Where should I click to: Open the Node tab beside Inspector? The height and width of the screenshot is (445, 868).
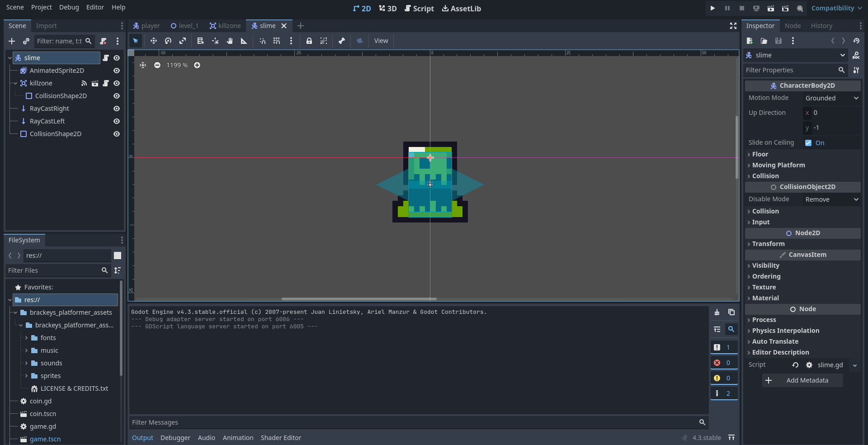coord(793,26)
